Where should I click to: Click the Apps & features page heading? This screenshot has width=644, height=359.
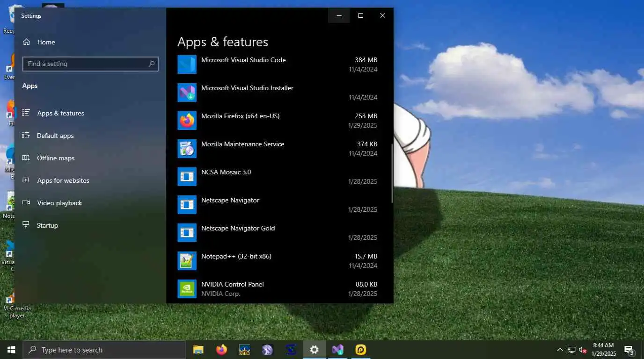[223, 42]
